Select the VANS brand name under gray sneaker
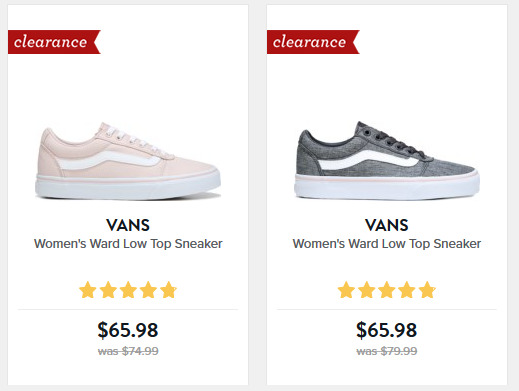The height and width of the screenshot is (391, 519). click(x=387, y=225)
